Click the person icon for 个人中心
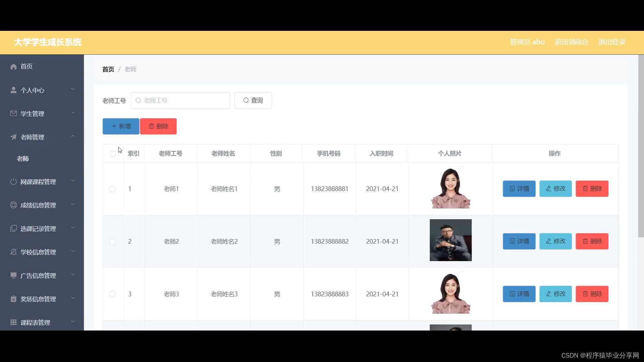The height and width of the screenshot is (362, 644). pyautogui.click(x=13, y=90)
